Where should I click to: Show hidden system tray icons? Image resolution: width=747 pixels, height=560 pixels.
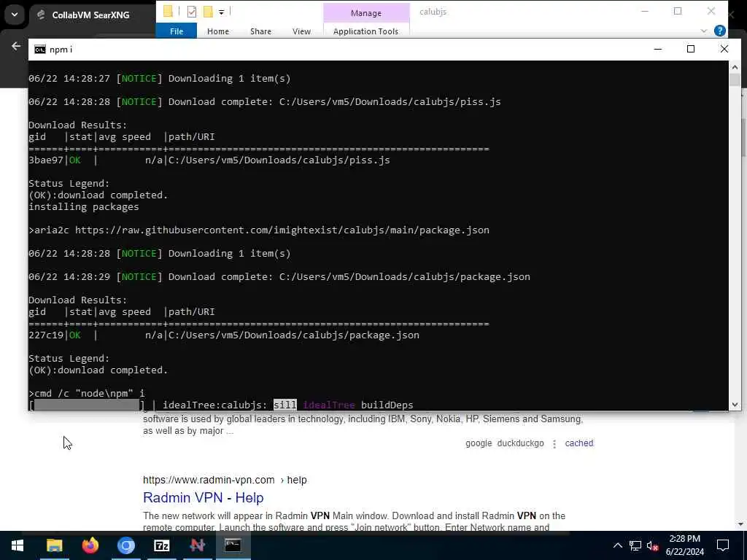coord(617,545)
